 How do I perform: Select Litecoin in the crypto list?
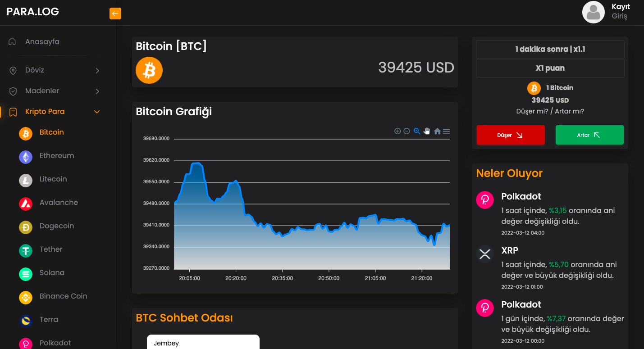point(53,179)
